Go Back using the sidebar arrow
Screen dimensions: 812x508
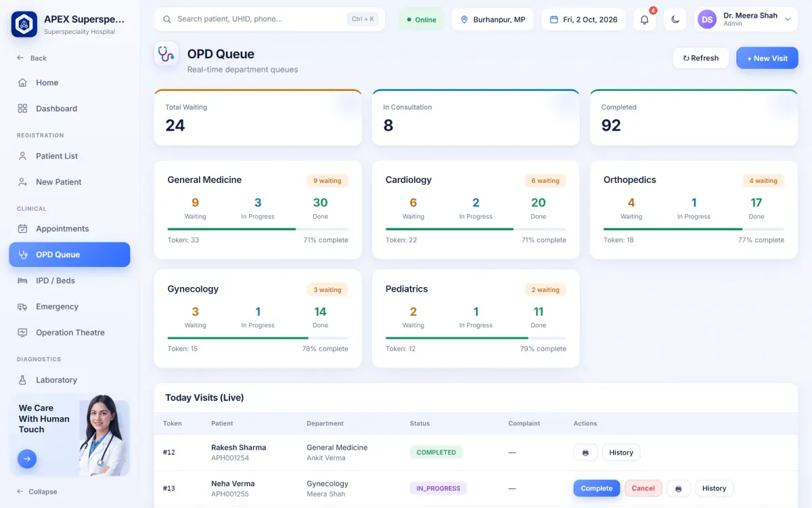[x=32, y=58]
